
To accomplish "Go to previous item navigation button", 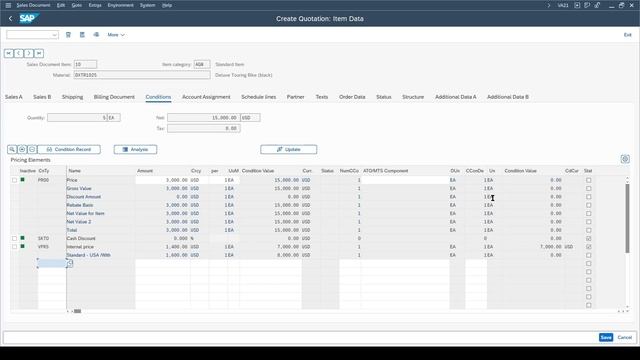I will point(19,53).
